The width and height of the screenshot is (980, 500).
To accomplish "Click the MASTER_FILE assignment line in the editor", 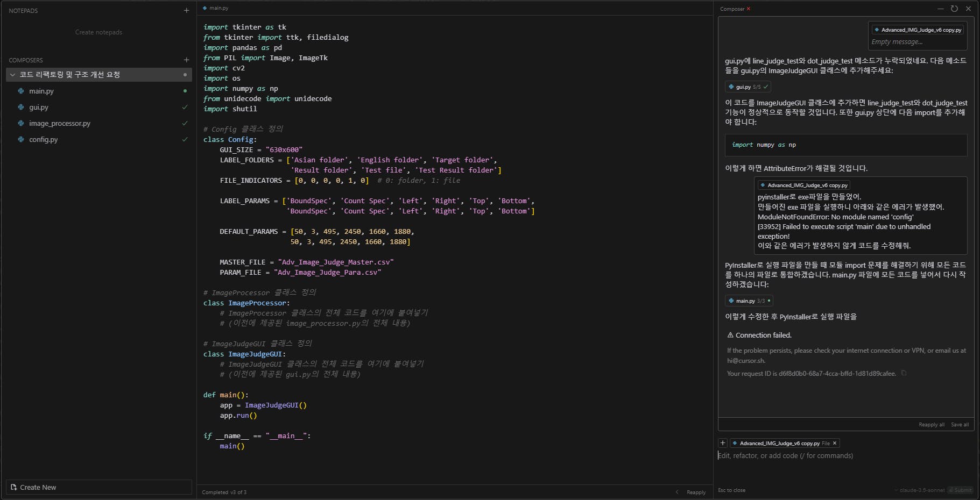I will pos(307,262).
